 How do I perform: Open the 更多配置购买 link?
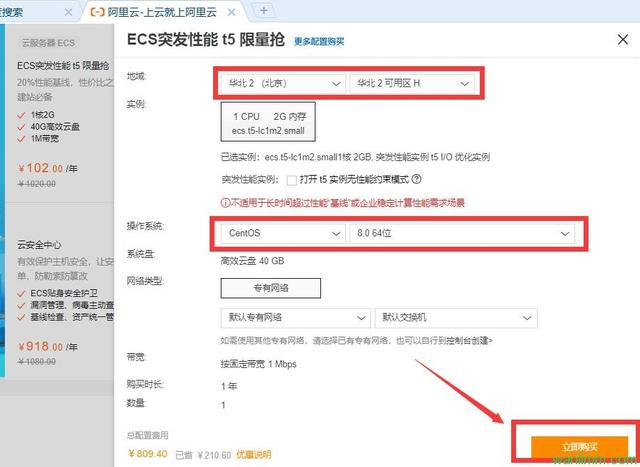pos(319,41)
